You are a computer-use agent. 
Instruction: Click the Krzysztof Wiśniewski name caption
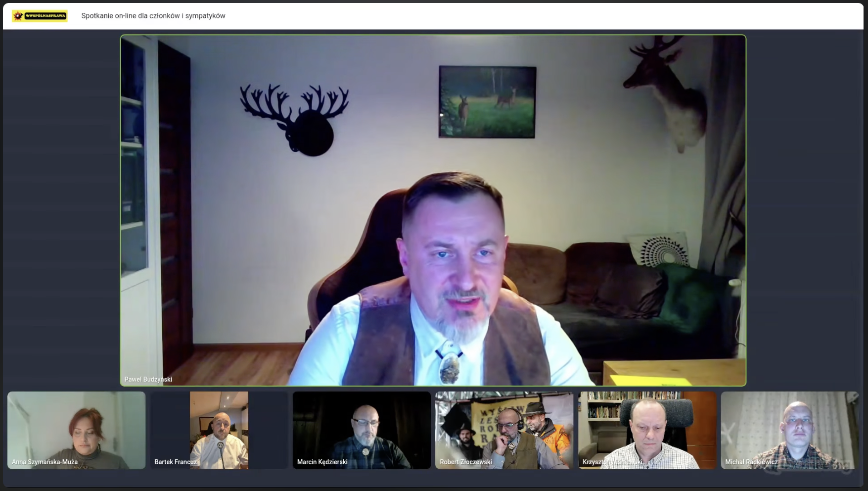tap(612, 462)
